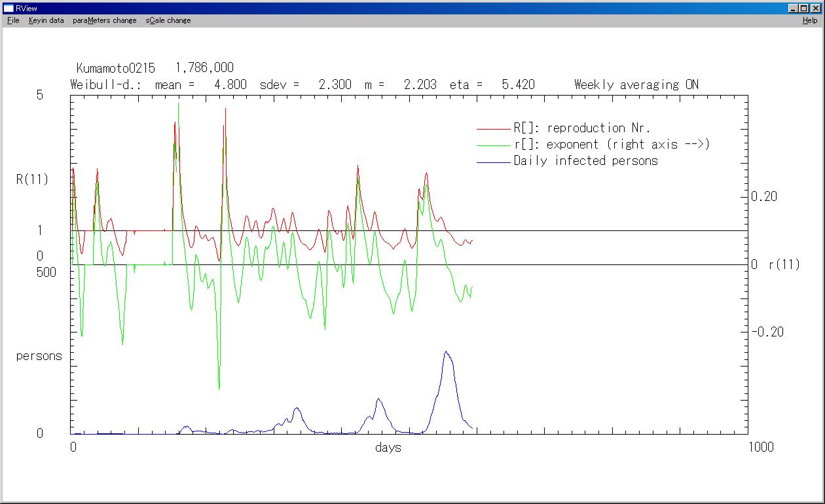Click the left axis value '500'
The image size is (825, 504).
coord(47,272)
